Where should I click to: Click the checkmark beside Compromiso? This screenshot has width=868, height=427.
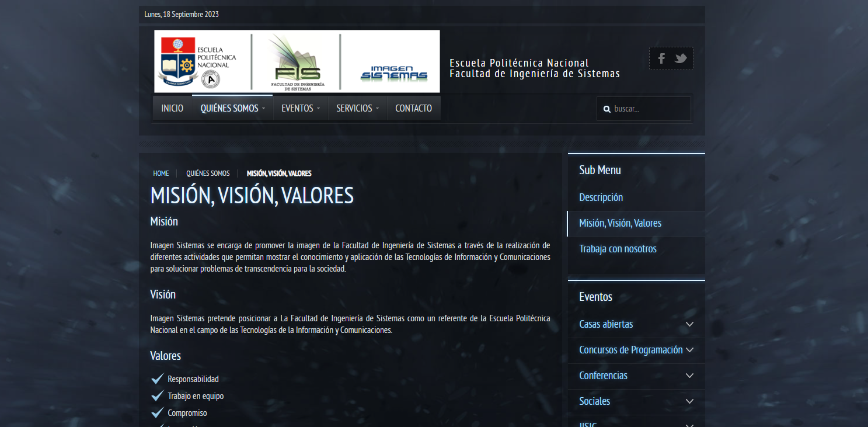tap(157, 413)
